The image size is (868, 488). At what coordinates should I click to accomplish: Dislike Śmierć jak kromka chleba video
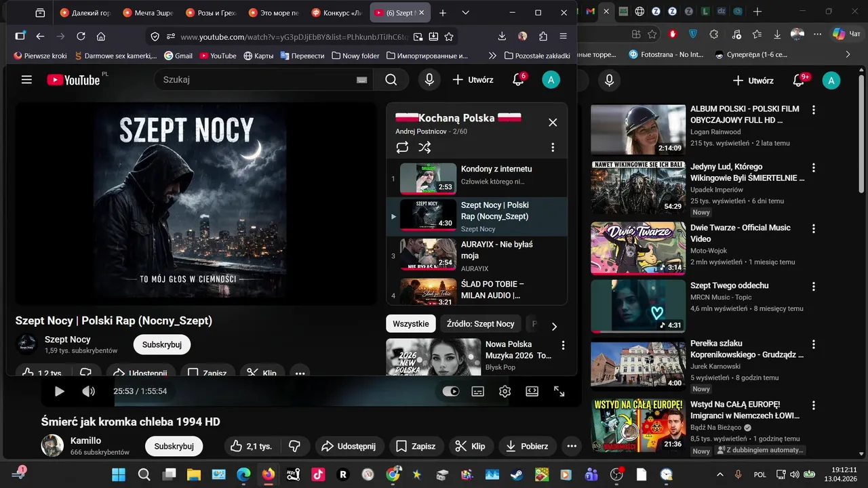click(x=294, y=446)
